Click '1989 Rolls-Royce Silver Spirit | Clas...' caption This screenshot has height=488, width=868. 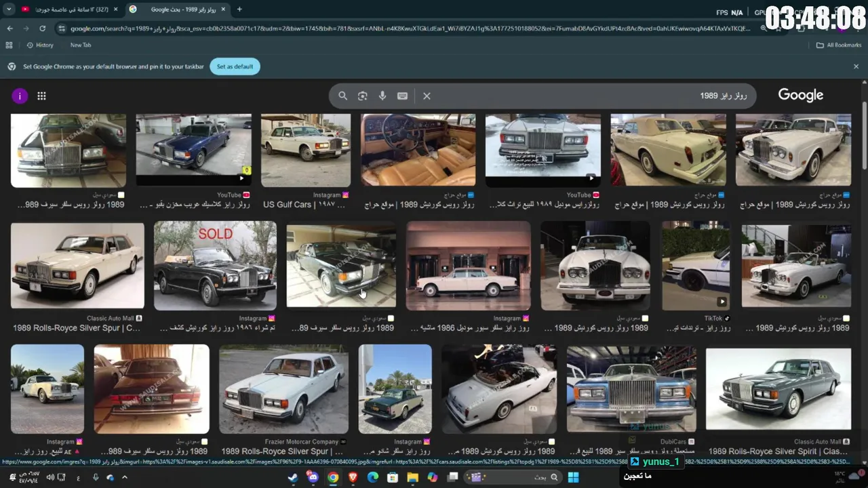coord(779,451)
